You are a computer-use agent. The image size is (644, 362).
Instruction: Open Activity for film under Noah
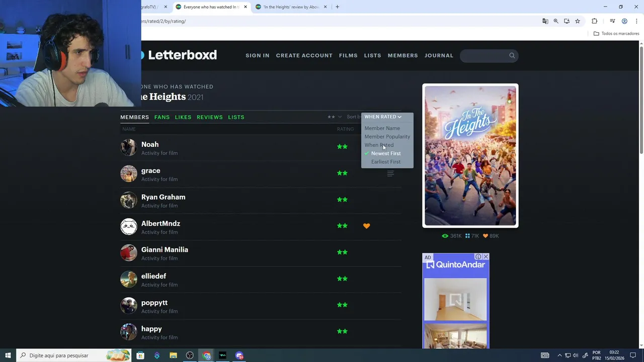[x=159, y=153]
